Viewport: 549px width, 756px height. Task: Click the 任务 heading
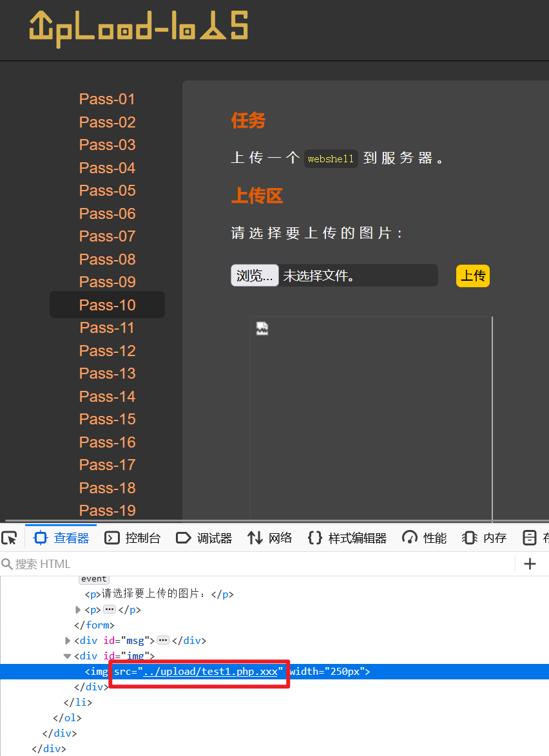248,120
